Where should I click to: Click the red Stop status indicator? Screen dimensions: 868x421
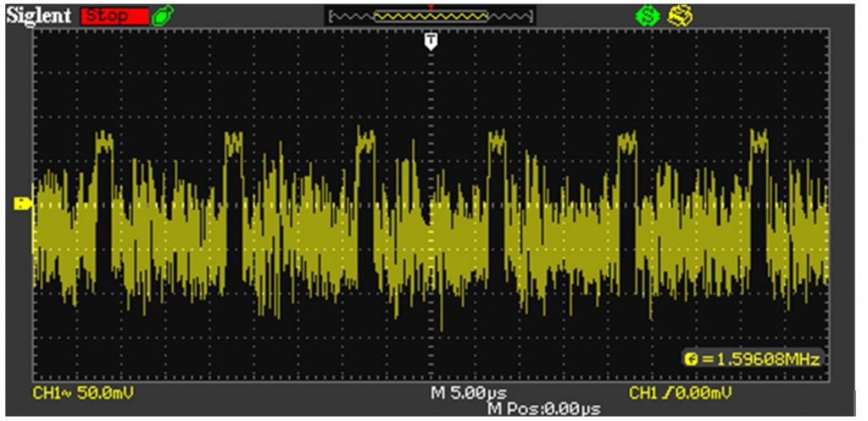pyautogui.click(x=114, y=16)
